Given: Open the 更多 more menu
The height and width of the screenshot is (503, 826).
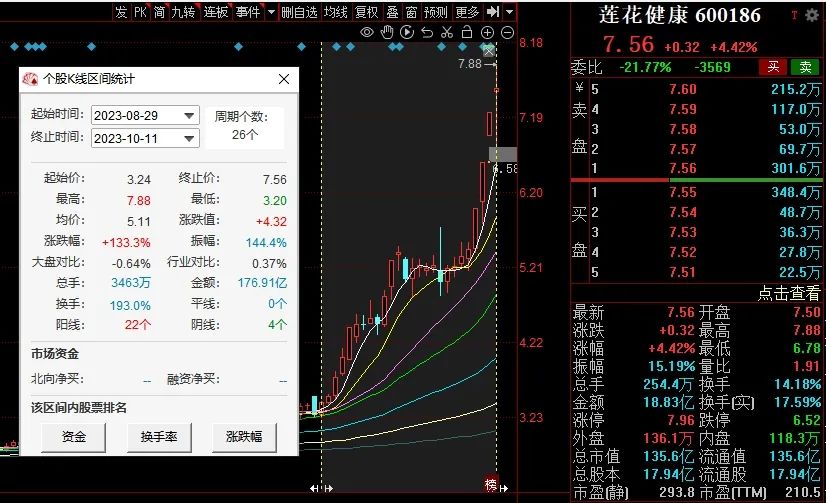Looking at the screenshot, I should tap(467, 12).
